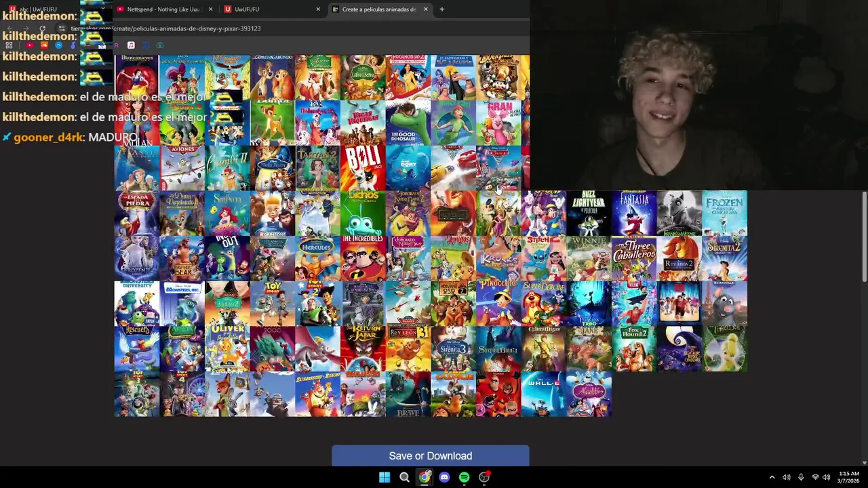Select the Return of Jafar poster
The height and width of the screenshot is (488, 868).
pyautogui.click(x=363, y=349)
